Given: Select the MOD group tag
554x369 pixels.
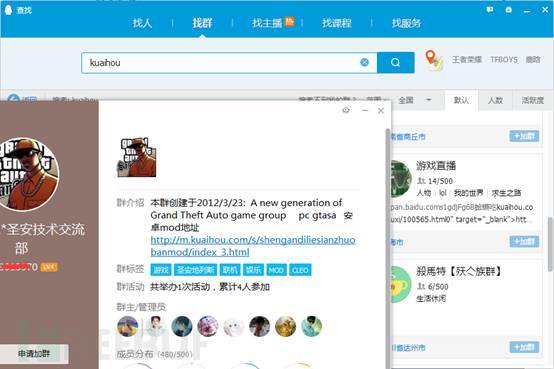Looking at the screenshot, I should click(276, 270).
